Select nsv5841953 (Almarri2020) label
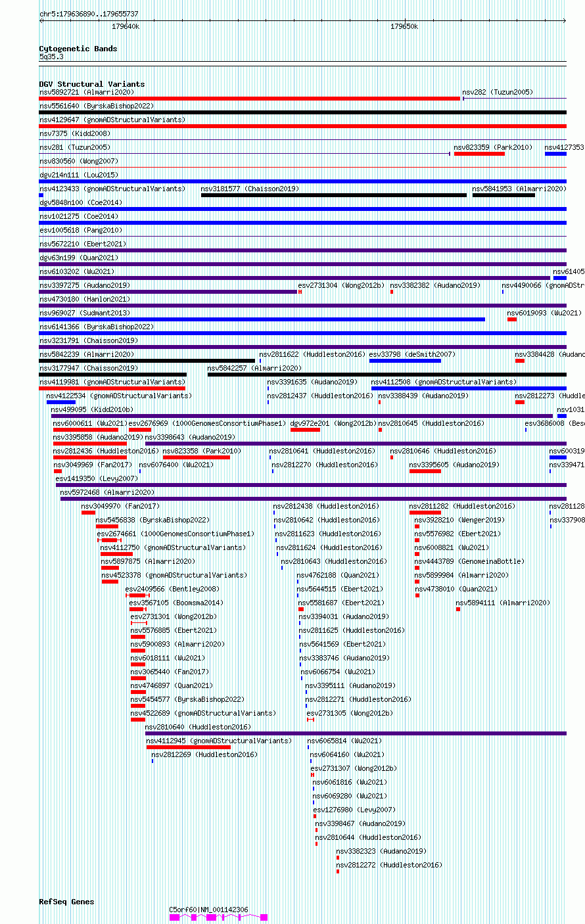The height and width of the screenshot is (924, 585). click(519, 189)
